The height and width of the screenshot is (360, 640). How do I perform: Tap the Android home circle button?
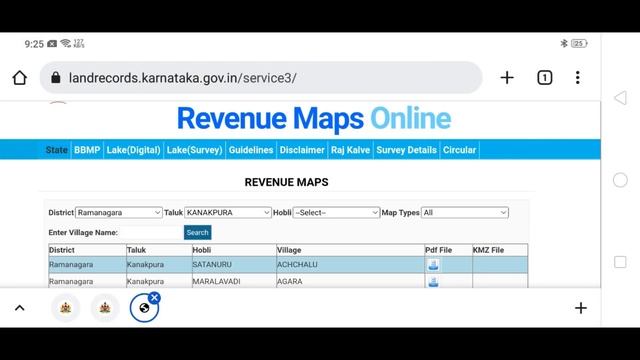620,180
